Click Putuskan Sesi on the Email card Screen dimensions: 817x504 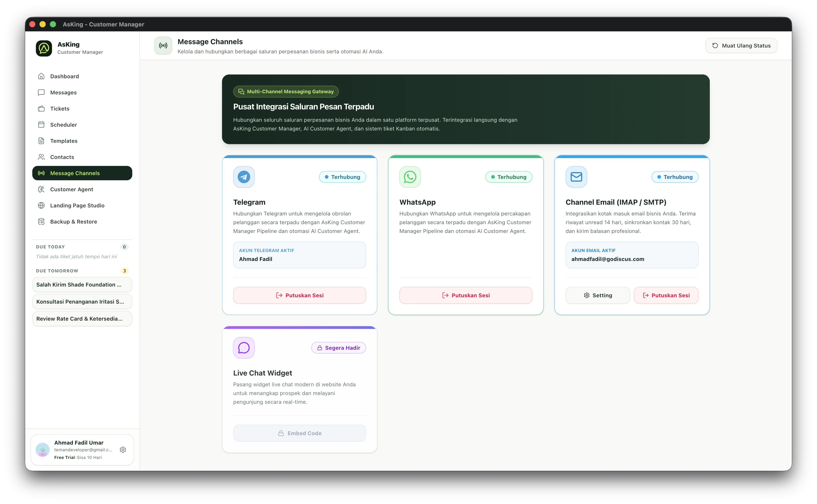click(x=666, y=295)
